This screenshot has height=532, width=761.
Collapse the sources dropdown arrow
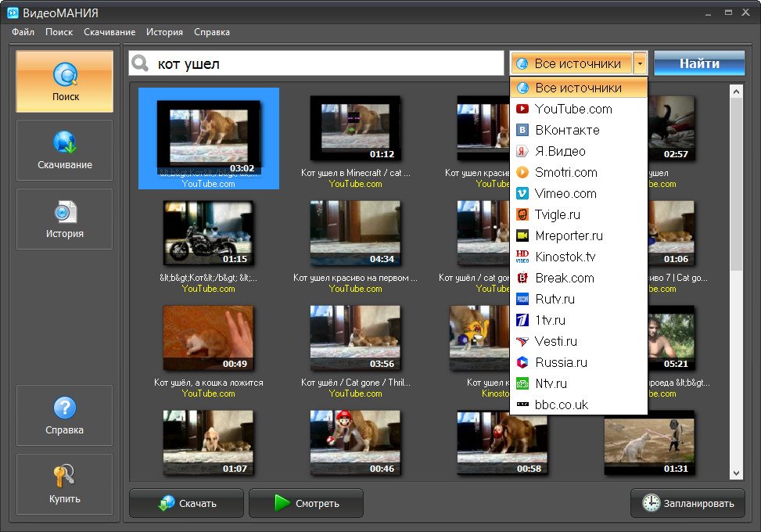(640, 63)
